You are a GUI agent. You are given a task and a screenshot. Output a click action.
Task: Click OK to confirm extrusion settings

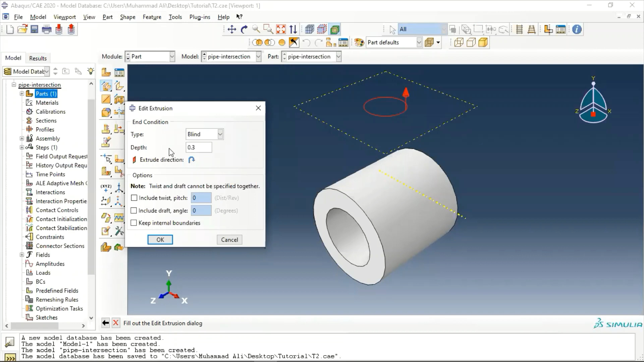click(x=160, y=240)
